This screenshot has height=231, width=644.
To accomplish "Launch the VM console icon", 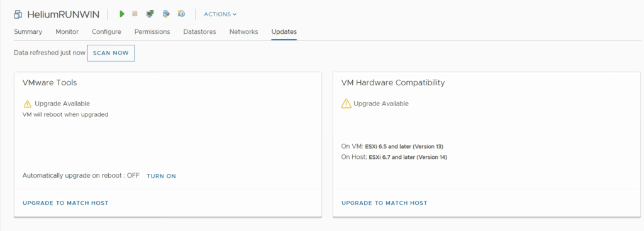I will click(150, 14).
